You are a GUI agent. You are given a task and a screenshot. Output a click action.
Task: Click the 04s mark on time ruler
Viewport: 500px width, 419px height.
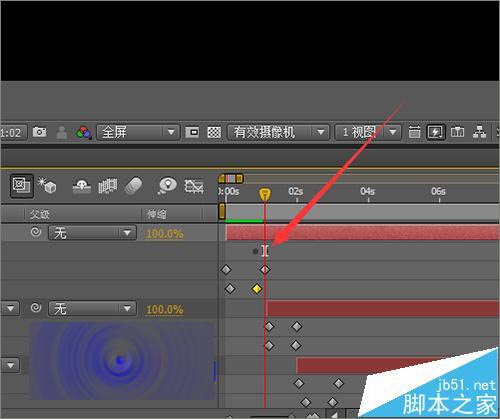(x=367, y=191)
